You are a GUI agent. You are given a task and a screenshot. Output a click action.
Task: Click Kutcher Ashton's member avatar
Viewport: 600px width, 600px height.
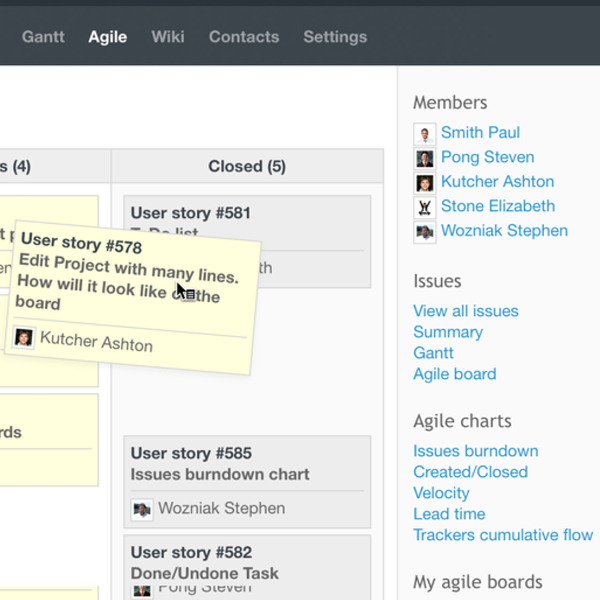[x=425, y=183]
